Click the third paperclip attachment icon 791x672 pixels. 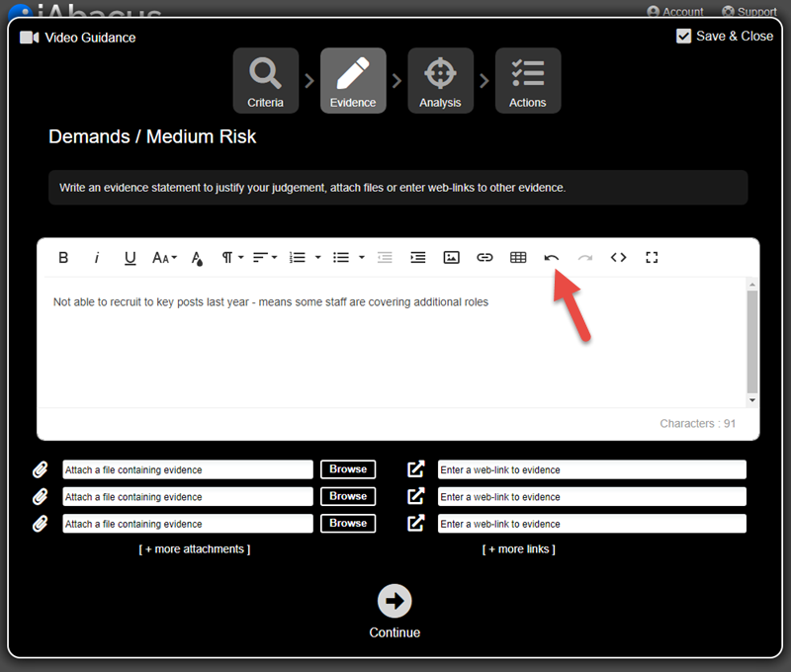click(x=41, y=524)
